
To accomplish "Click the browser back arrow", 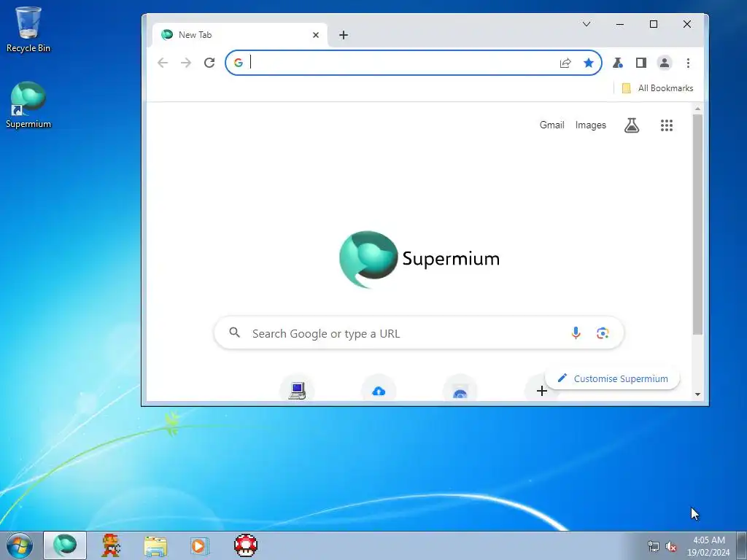I will 163,63.
